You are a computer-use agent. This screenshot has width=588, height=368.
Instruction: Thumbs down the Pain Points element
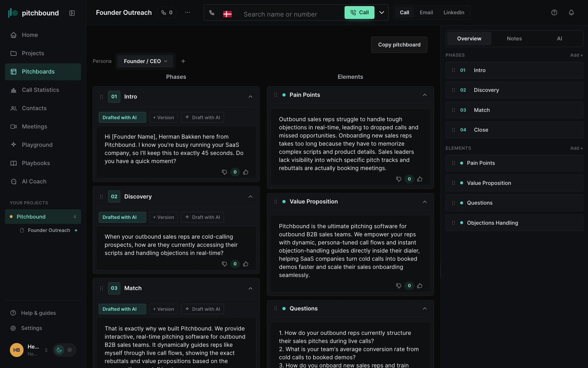[x=399, y=179]
